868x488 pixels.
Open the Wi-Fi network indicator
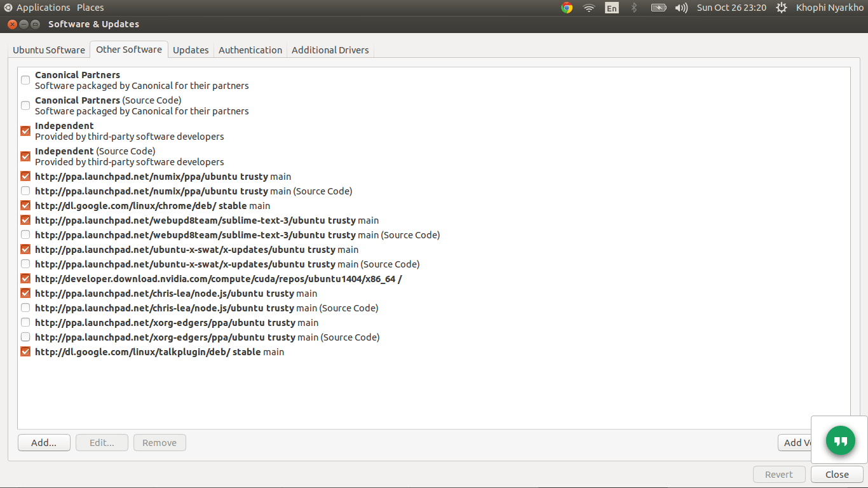pos(589,8)
